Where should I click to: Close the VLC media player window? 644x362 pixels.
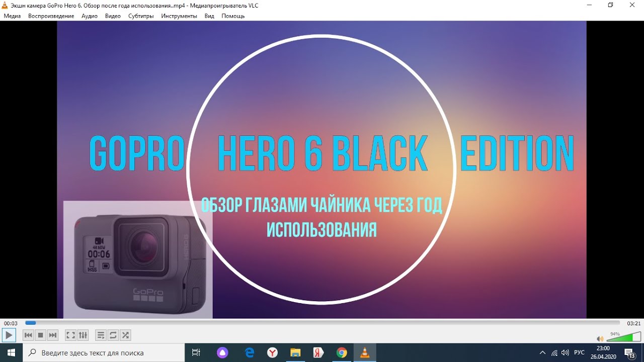click(x=632, y=5)
